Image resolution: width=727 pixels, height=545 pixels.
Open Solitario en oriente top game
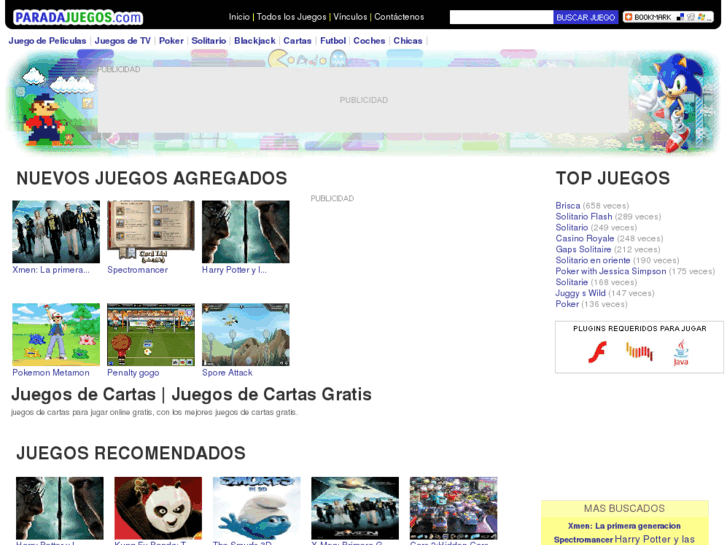(x=593, y=260)
